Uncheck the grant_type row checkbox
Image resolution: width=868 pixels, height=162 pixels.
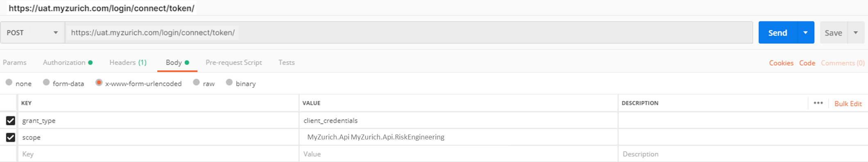[11, 121]
